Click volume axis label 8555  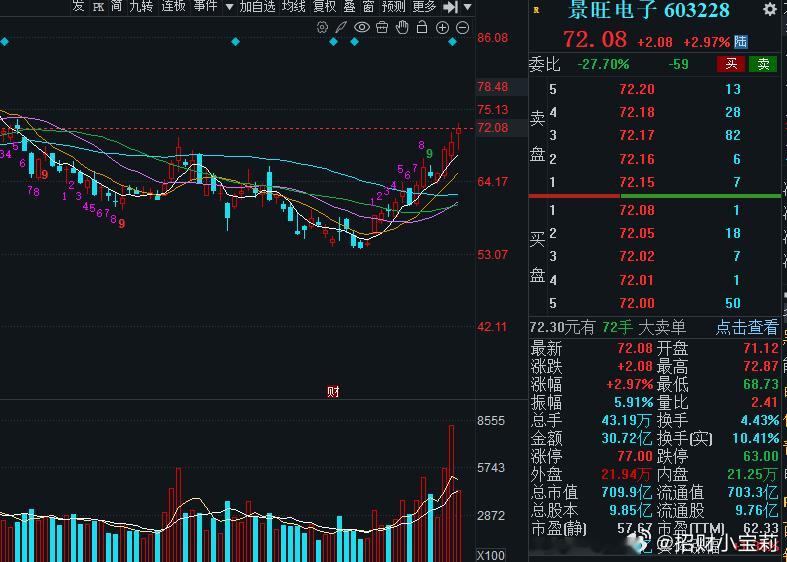pyautogui.click(x=491, y=421)
